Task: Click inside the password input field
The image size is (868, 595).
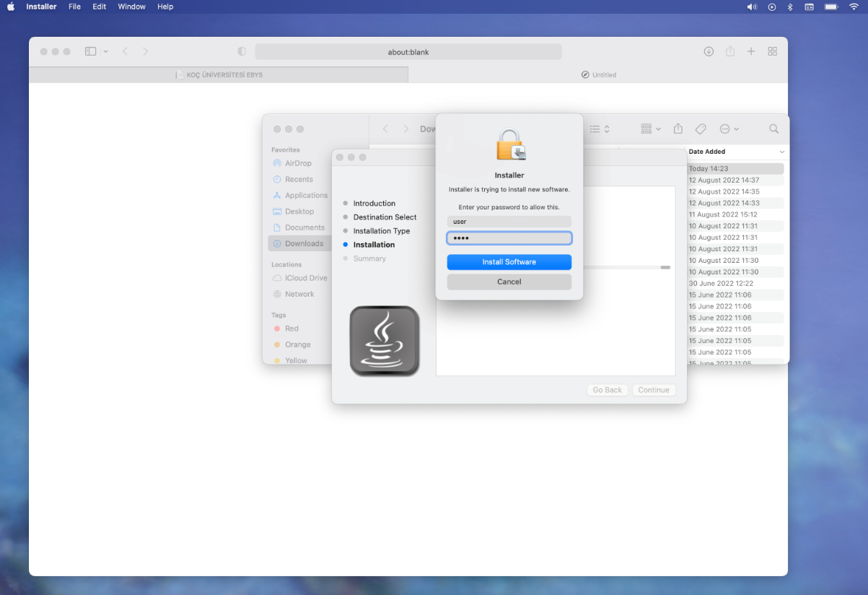Action: pyautogui.click(x=509, y=238)
